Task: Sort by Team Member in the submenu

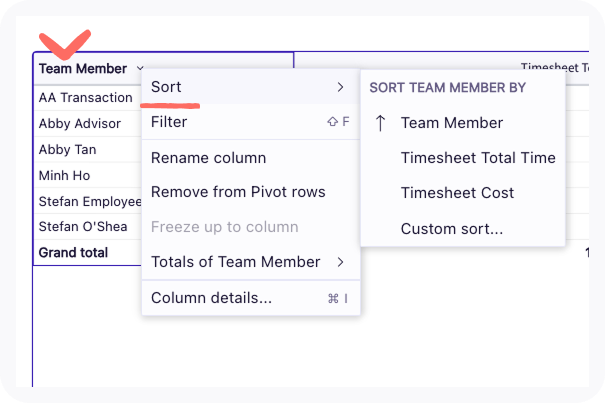Action: 451,123
